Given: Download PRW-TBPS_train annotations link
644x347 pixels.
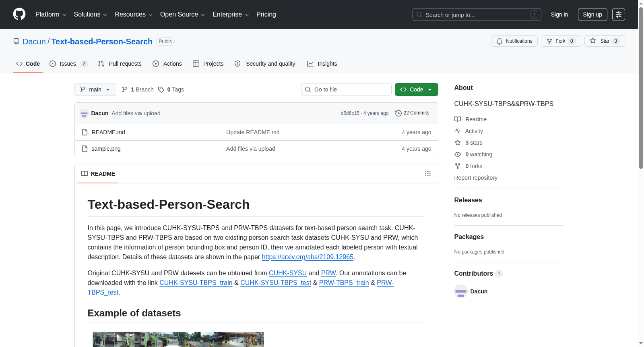Looking at the screenshot, I should point(344,283).
